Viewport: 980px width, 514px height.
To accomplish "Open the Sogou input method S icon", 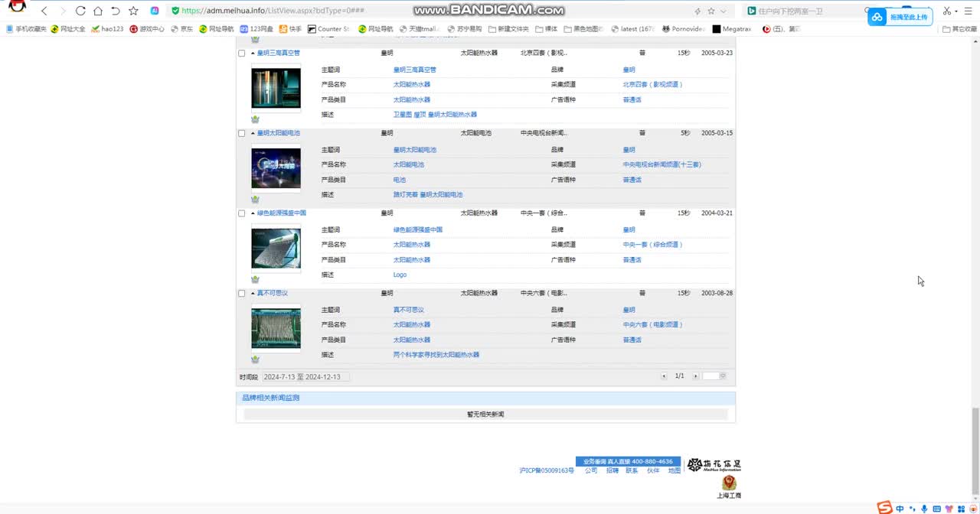I will click(884, 508).
